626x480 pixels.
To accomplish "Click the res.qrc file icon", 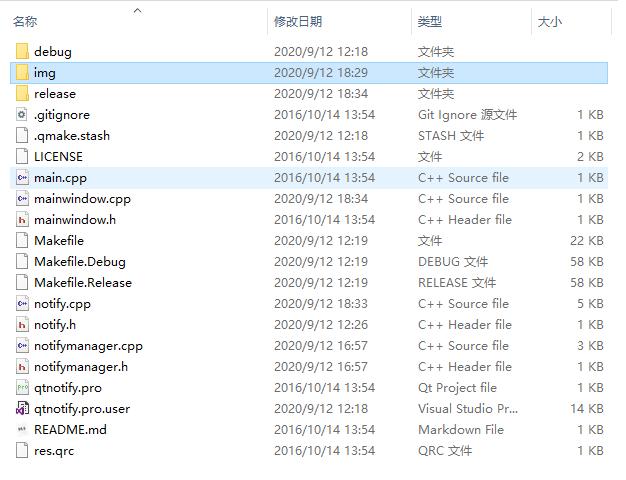I will click(22, 451).
